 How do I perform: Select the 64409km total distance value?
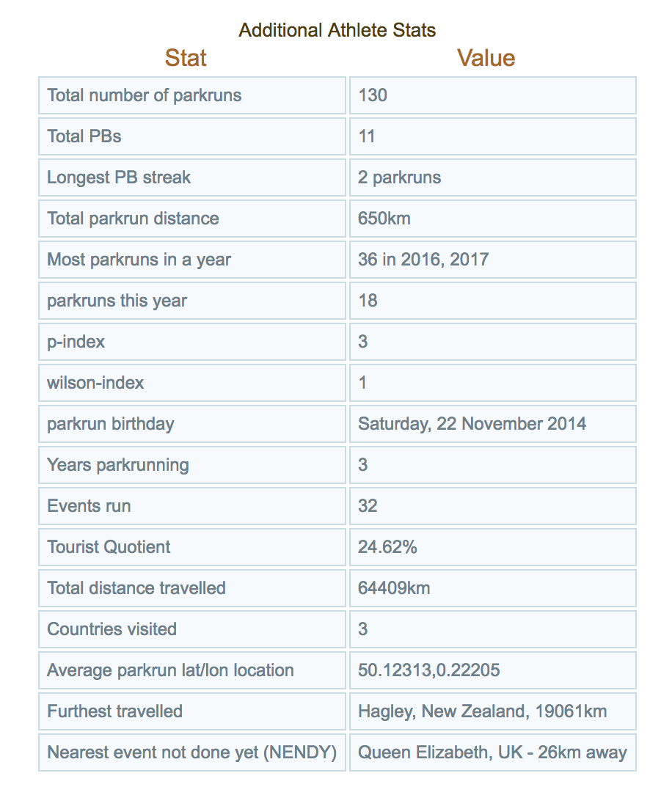pos(394,588)
